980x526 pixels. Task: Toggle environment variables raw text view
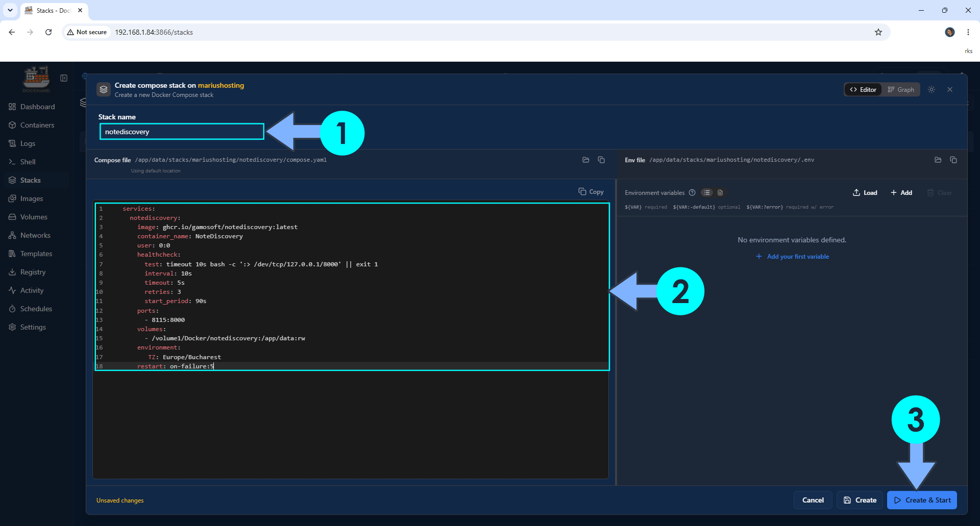click(x=720, y=192)
